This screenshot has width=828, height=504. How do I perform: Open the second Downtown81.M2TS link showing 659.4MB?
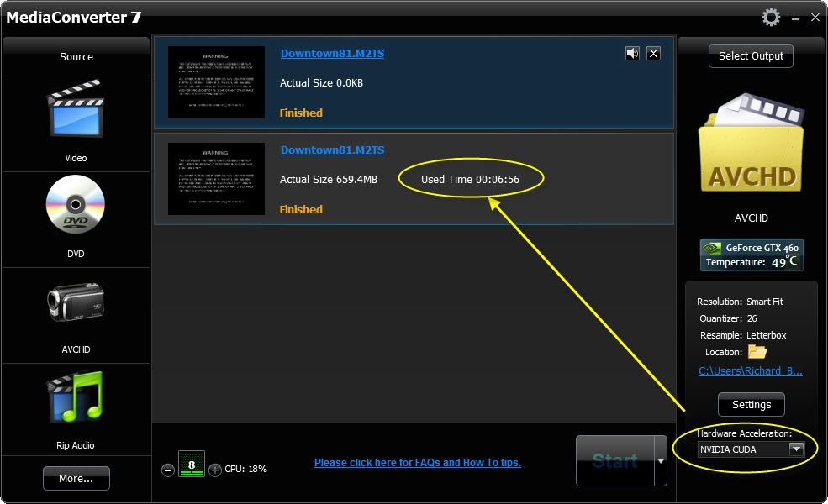(x=332, y=150)
